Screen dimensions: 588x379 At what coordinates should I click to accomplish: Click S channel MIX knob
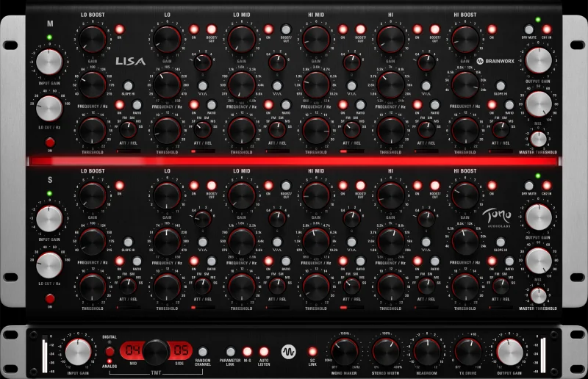(539, 261)
